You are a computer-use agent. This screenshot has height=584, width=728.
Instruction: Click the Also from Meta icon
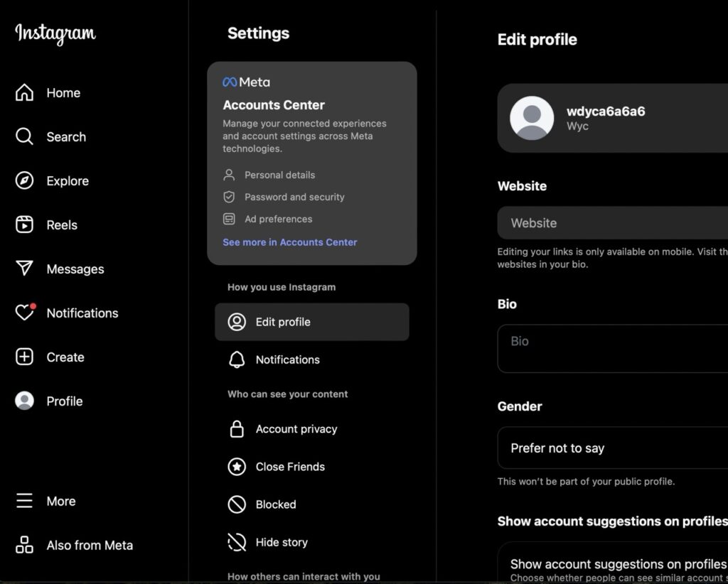[25, 545]
